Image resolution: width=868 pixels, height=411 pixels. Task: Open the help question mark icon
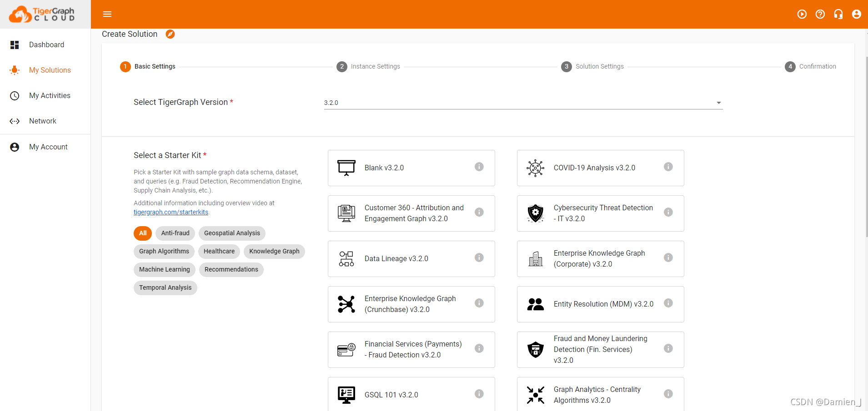(820, 14)
